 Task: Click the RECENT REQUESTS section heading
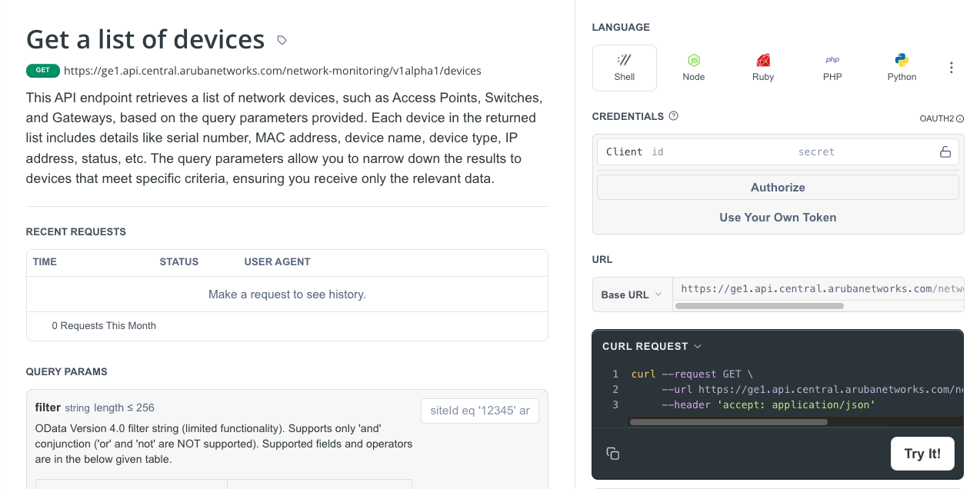click(x=76, y=231)
